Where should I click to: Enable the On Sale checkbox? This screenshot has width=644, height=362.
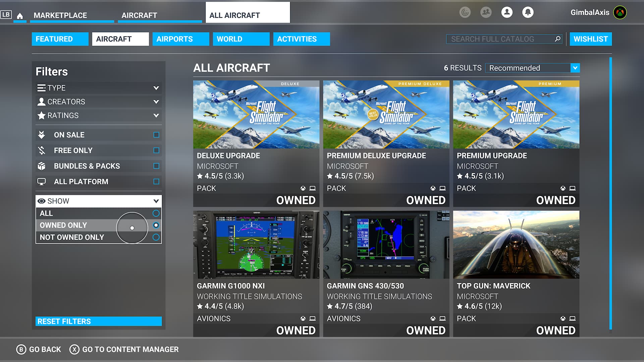click(x=156, y=135)
